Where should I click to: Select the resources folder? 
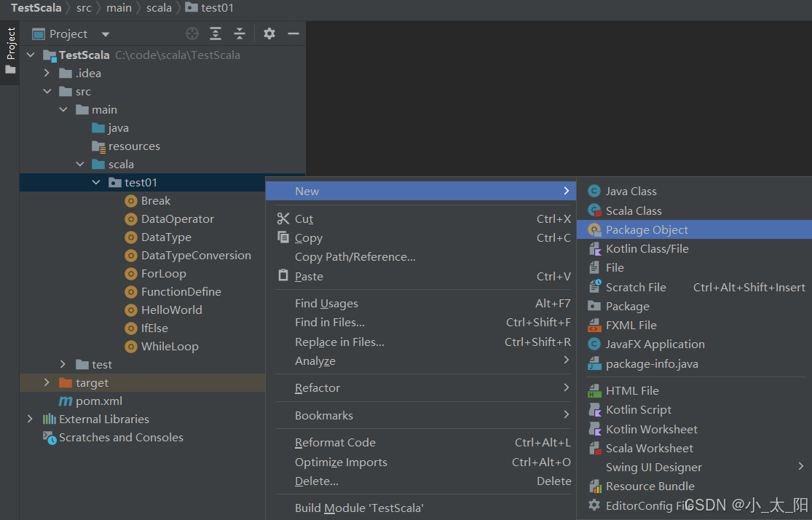tap(134, 146)
